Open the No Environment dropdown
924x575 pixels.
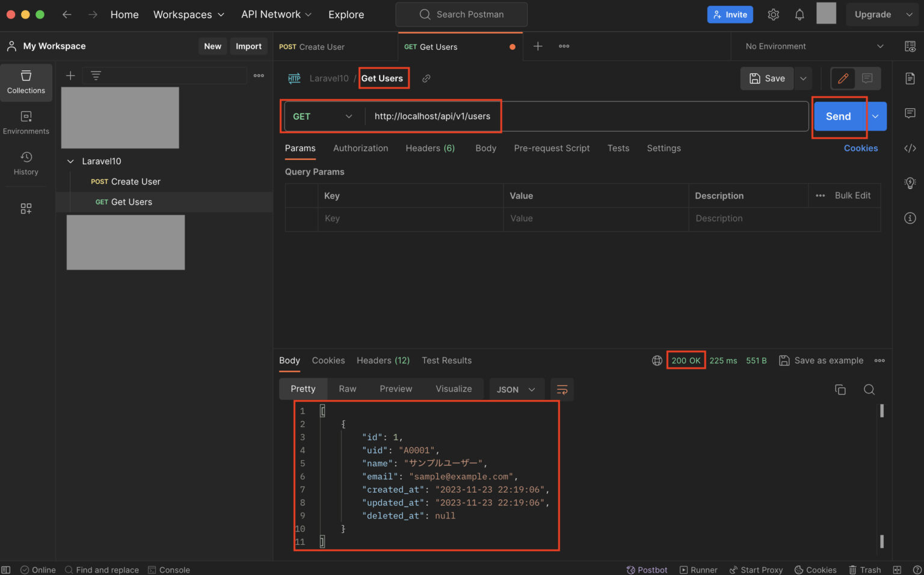pos(811,46)
